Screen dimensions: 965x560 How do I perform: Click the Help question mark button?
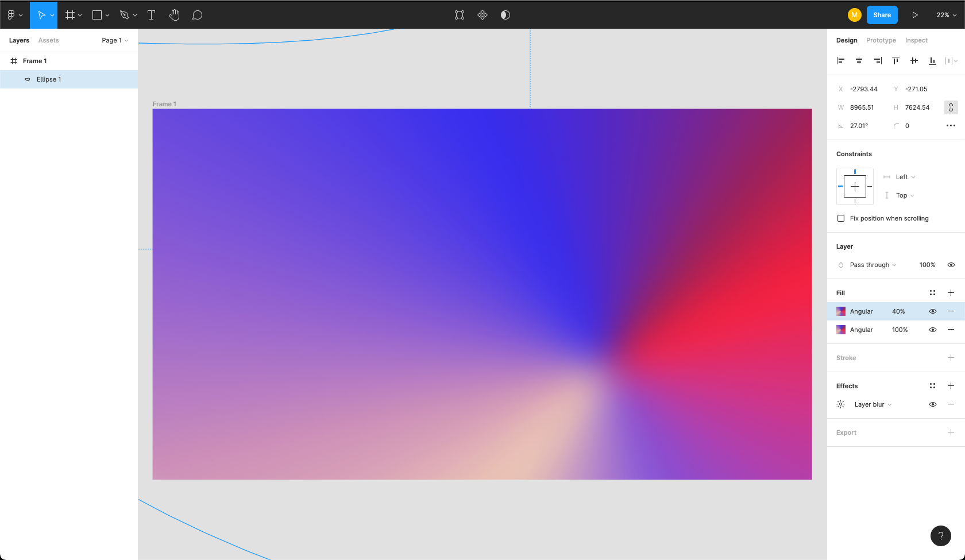(940, 536)
